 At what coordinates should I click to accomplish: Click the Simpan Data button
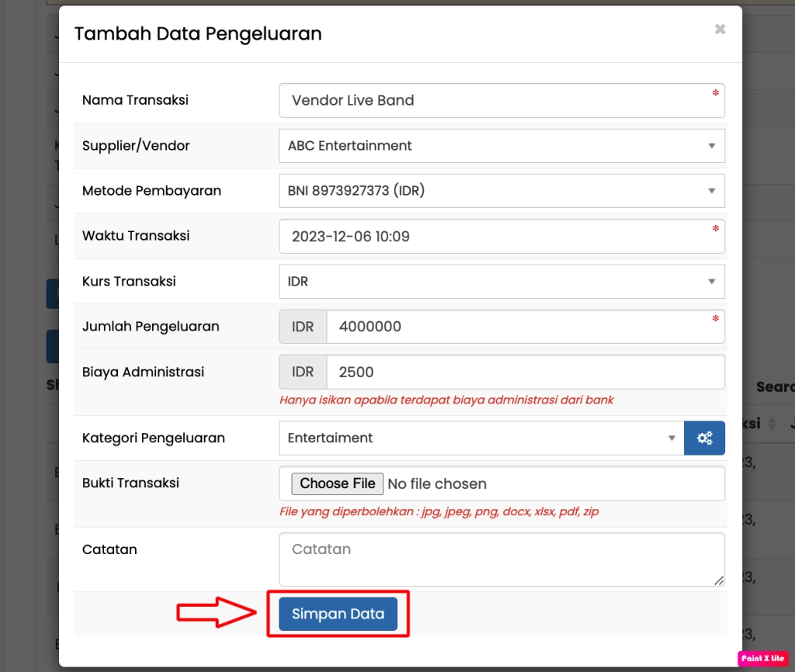338,614
